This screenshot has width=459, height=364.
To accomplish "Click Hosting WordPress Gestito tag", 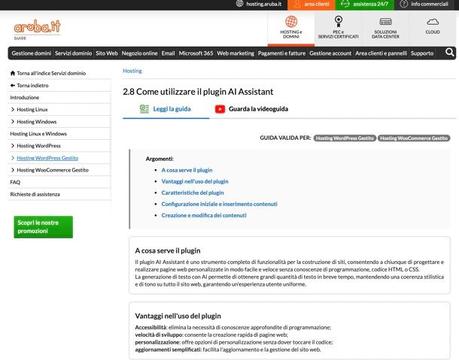I will (x=345, y=138).
